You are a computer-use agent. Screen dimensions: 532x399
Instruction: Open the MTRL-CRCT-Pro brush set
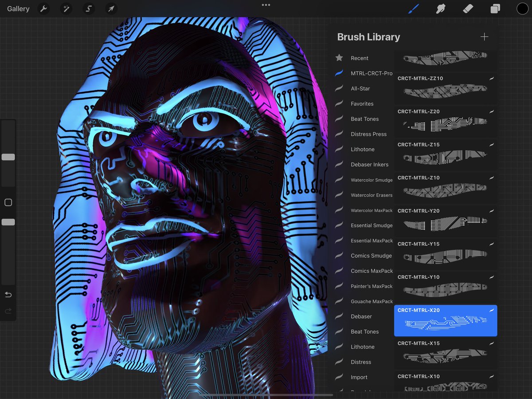click(x=372, y=73)
